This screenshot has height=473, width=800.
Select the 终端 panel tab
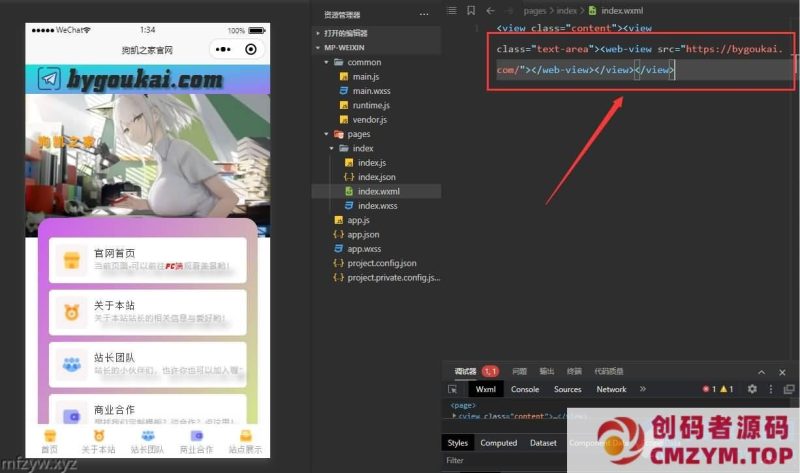[574, 371]
